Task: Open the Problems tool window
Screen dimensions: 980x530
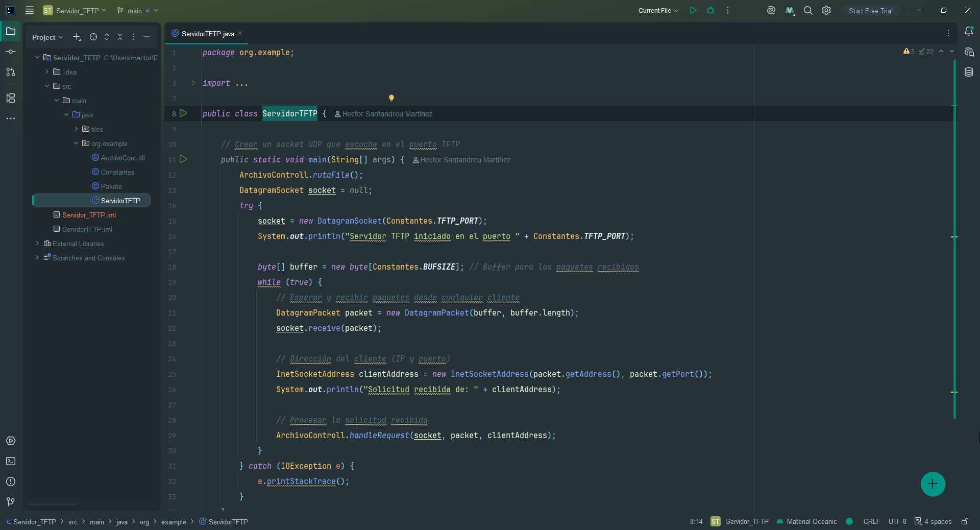Action: 11,481
